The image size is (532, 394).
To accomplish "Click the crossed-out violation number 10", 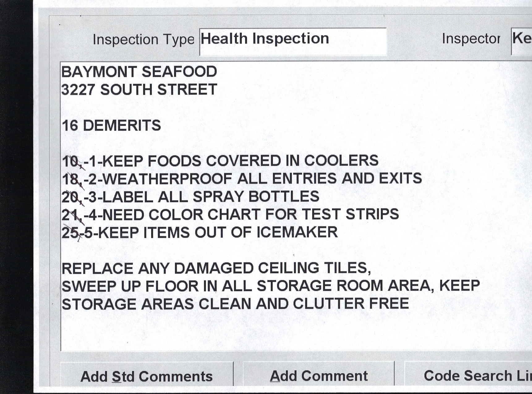I will pyautogui.click(x=70, y=162).
